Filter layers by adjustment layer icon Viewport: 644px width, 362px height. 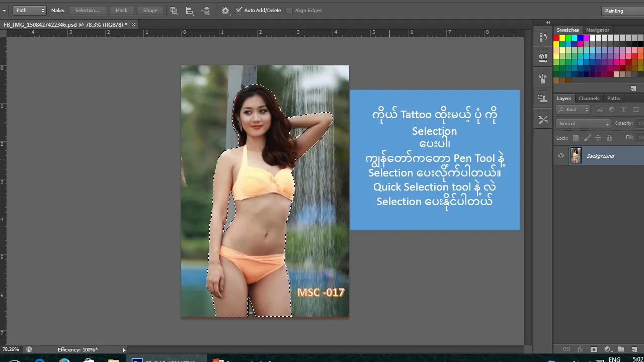612,109
